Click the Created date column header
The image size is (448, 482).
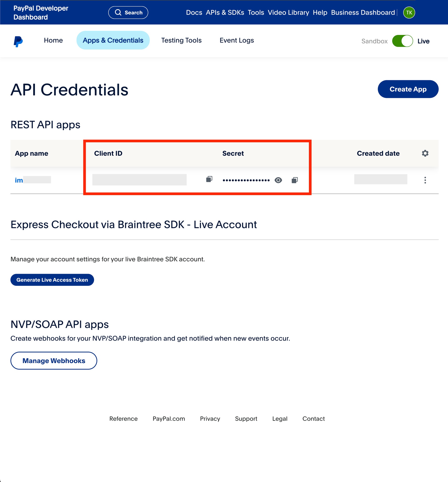coord(378,153)
